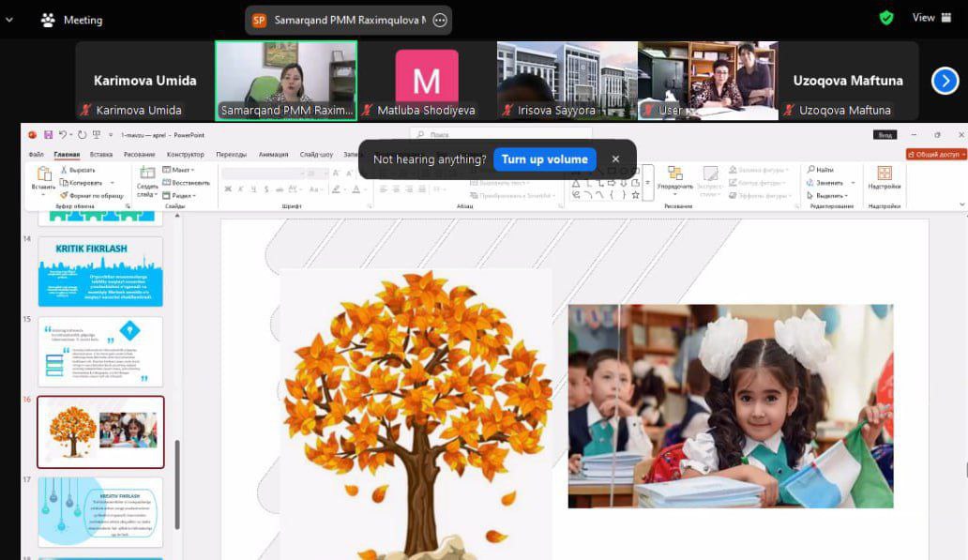Image resolution: width=968 pixels, height=560 pixels.
Task: Click the Turn up volume button
Action: click(544, 159)
